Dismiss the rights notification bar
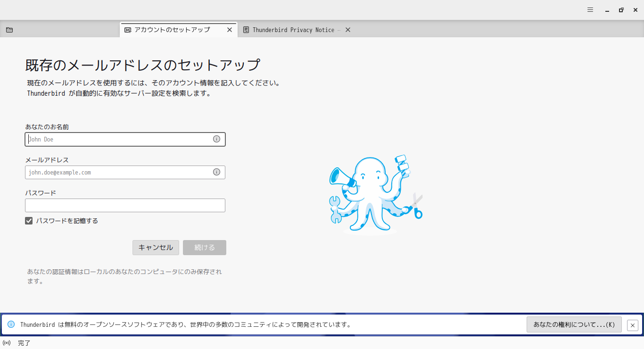Viewport: 644px width, 349px height. point(633,325)
